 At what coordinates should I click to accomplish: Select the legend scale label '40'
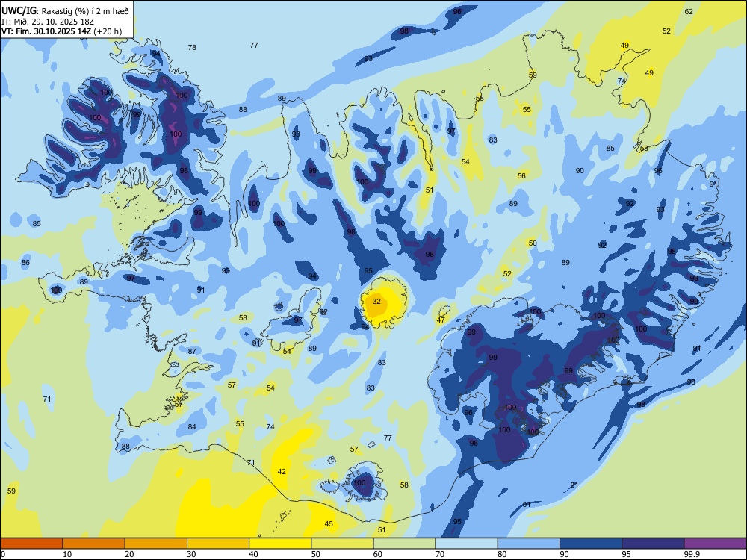(x=254, y=554)
